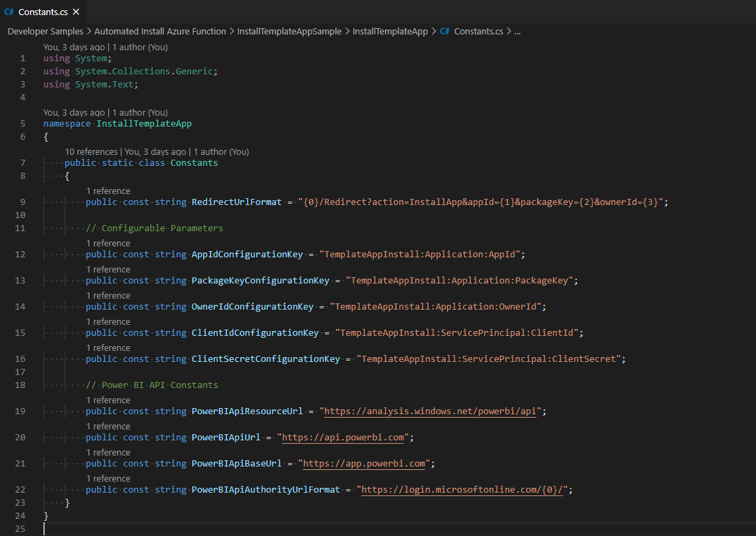Screen dimensions: 756x536
Task: Click "1 reference" above AppIdConfigurationKey
Action: (108, 243)
